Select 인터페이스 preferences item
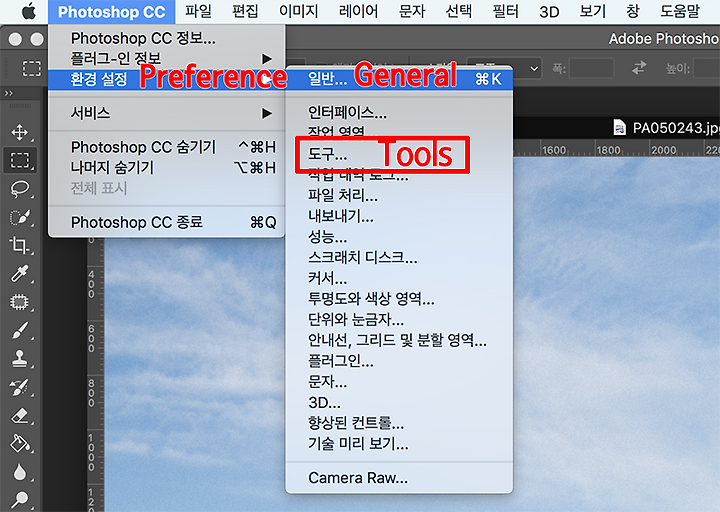The image size is (720, 512). (399, 112)
